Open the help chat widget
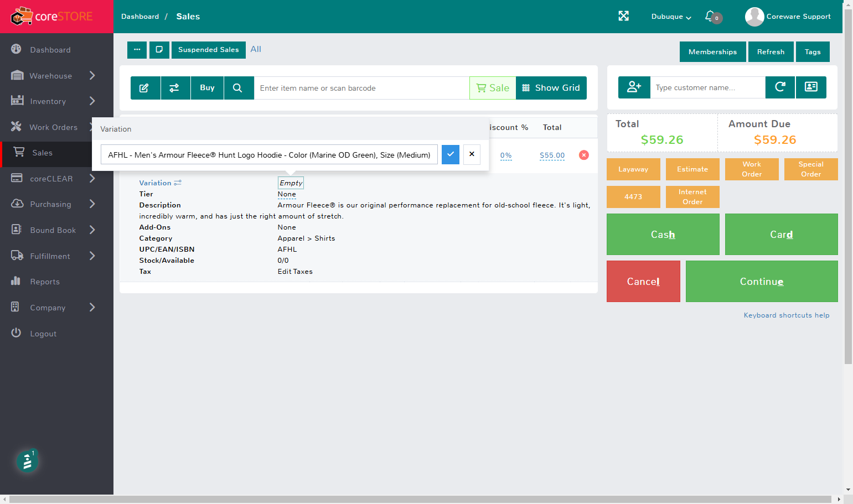 27,461
